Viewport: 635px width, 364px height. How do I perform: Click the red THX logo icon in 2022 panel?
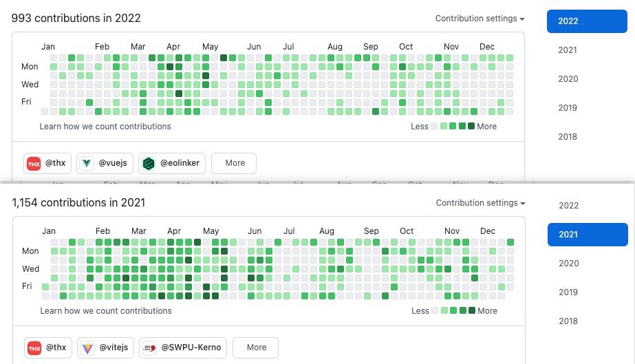click(x=34, y=164)
